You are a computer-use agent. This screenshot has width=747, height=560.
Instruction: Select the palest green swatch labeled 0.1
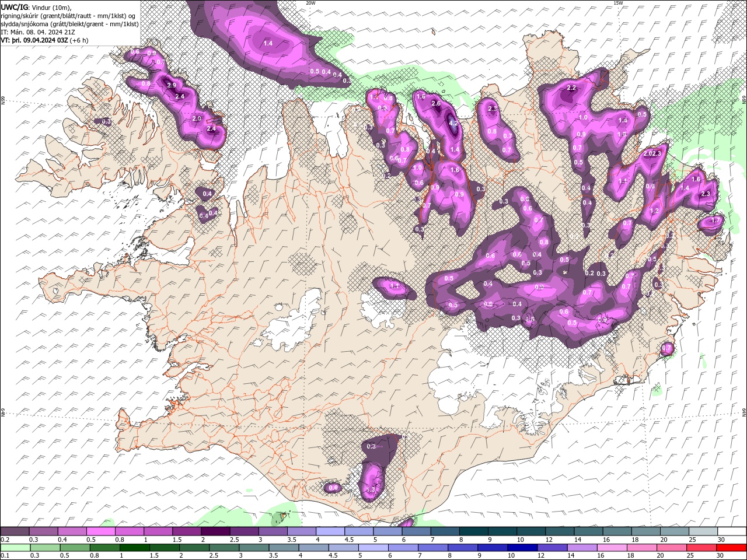click(15, 548)
